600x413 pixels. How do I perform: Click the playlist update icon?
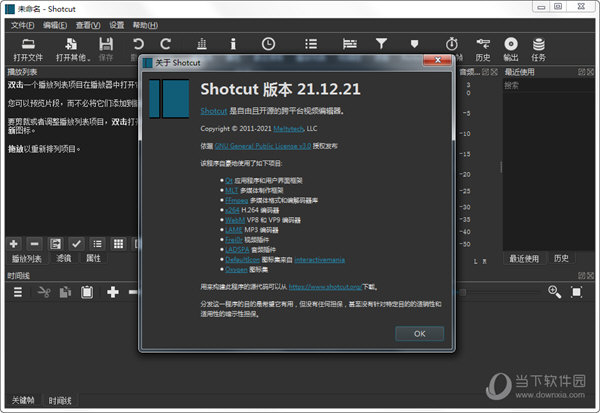pos(55,244)
